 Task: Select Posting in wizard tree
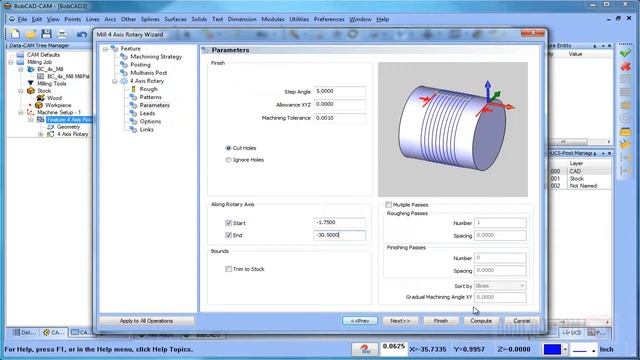[x=140, y=65]
